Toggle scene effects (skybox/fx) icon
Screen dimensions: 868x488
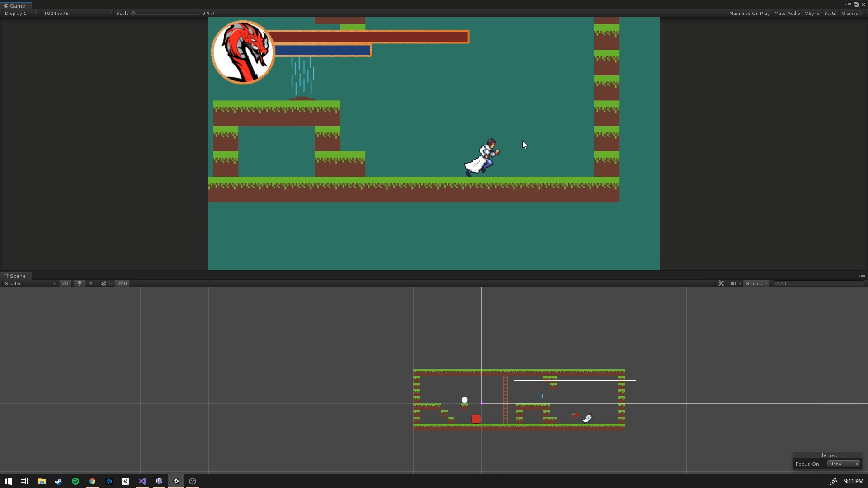(104, 283)
